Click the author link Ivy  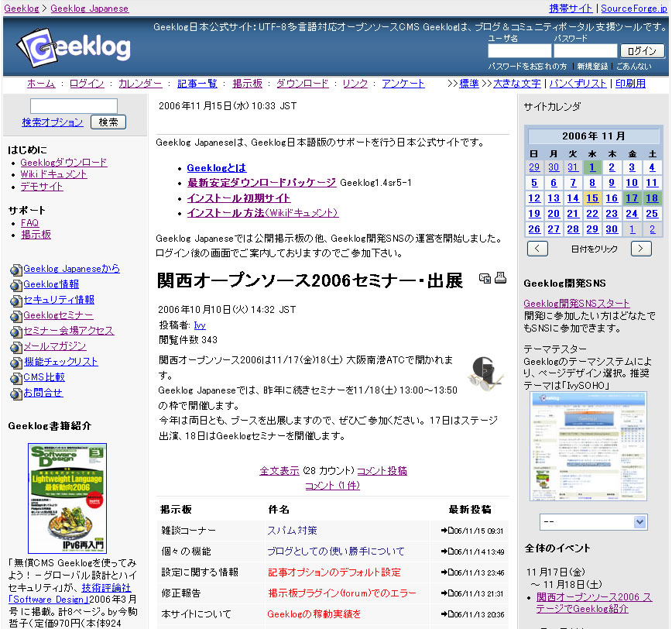tap(200, 325)
